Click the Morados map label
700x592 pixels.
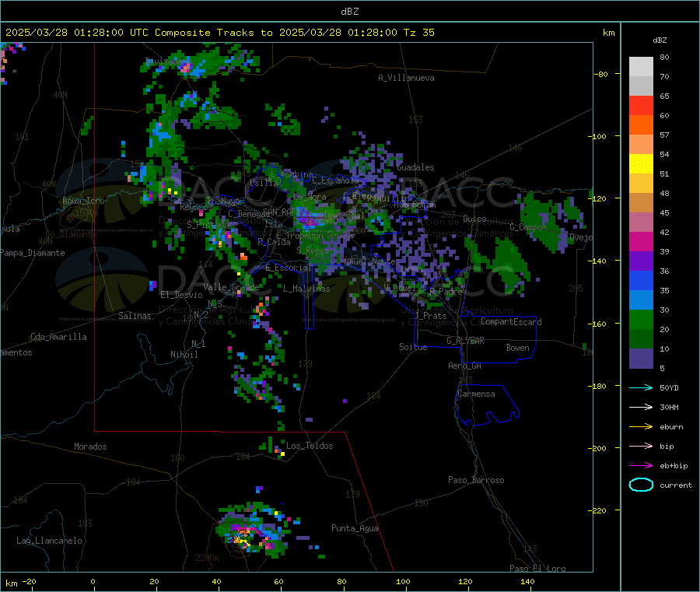click(90, 447)
